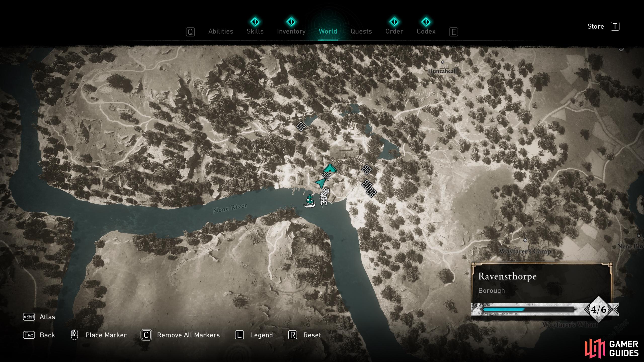Switch to the Skills tab
The width and height of the screenshot is (644, 362).
254,19
